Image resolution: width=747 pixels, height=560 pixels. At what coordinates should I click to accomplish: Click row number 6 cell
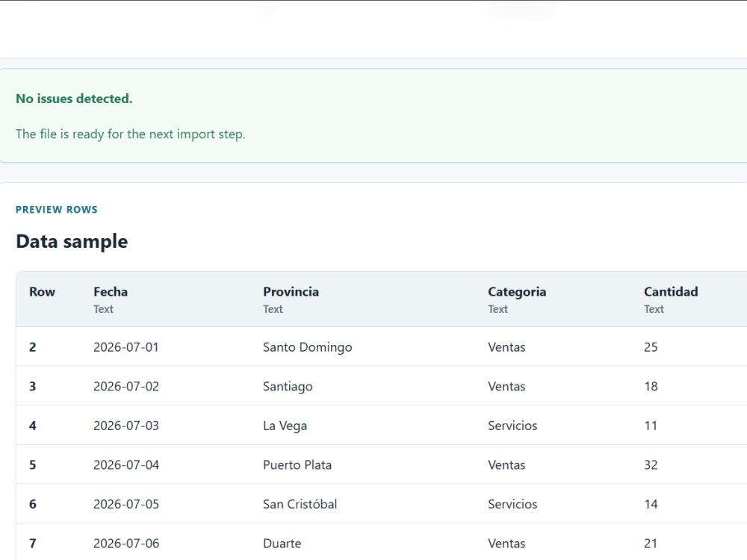point(32,504)
